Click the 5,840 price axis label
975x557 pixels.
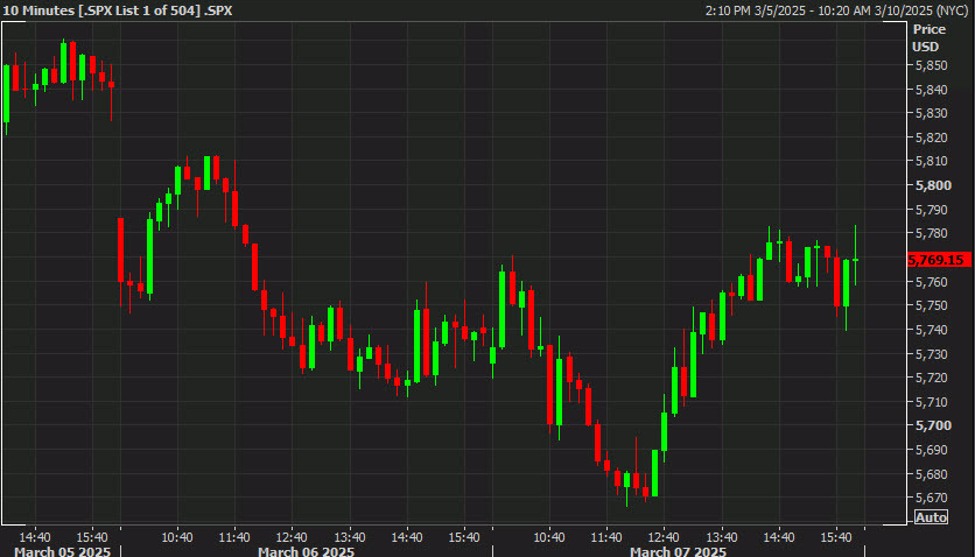(x=931, y=90)
